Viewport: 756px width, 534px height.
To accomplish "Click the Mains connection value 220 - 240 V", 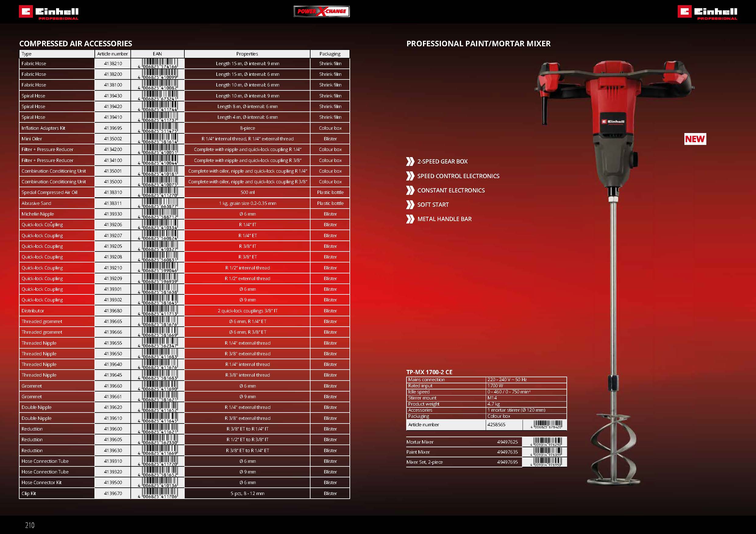I will click(507, 380).
